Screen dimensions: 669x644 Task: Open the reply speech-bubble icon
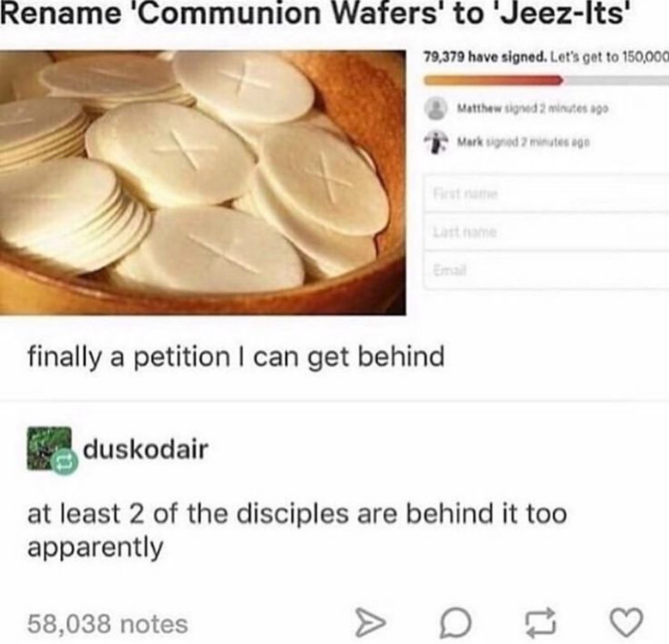pos(456,623)
